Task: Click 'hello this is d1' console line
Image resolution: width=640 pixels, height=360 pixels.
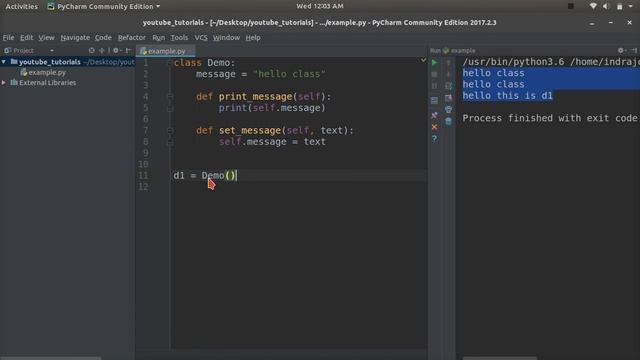Action: (507, 96)
